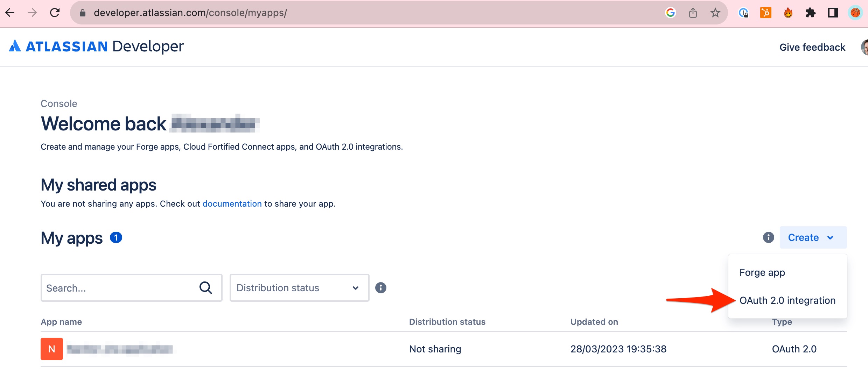868x379 pixels.
Task: Click the share icon in the toolbar
Action: pyautogui.click(x=693, y=13)
